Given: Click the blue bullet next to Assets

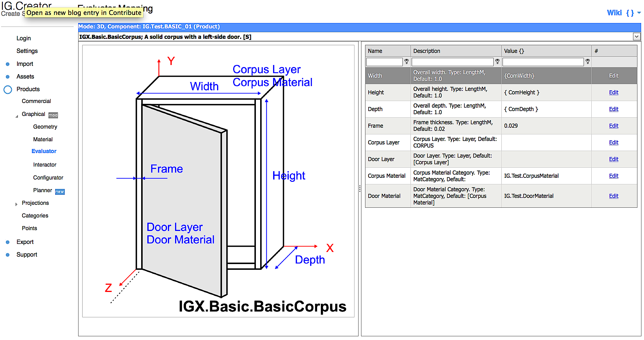Looking at the screenshot, I should pyautogui.click(x=8, y=77).
